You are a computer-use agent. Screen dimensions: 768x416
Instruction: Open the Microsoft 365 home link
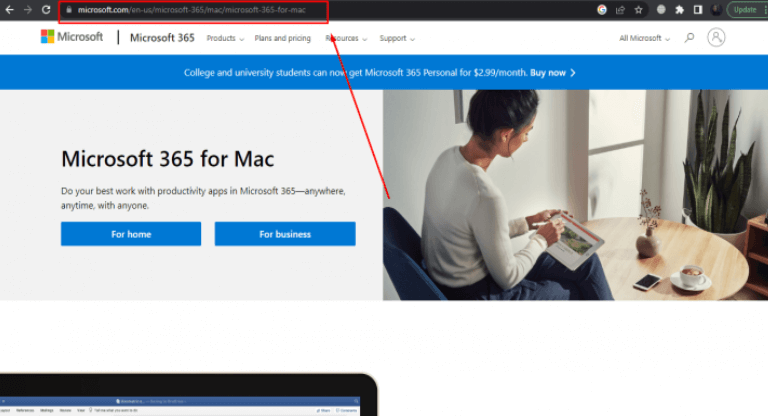tap(162, 38)
